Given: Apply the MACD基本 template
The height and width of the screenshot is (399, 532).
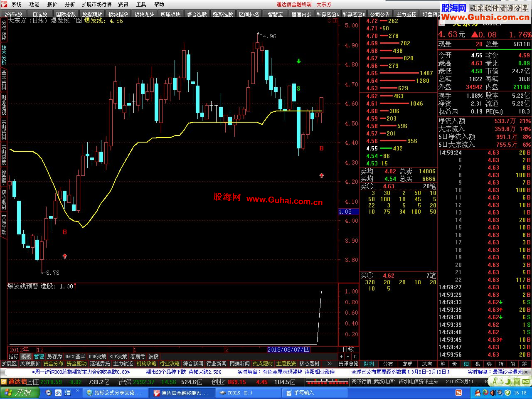Looking at the screenshot, I should click(x=75, y=357).
